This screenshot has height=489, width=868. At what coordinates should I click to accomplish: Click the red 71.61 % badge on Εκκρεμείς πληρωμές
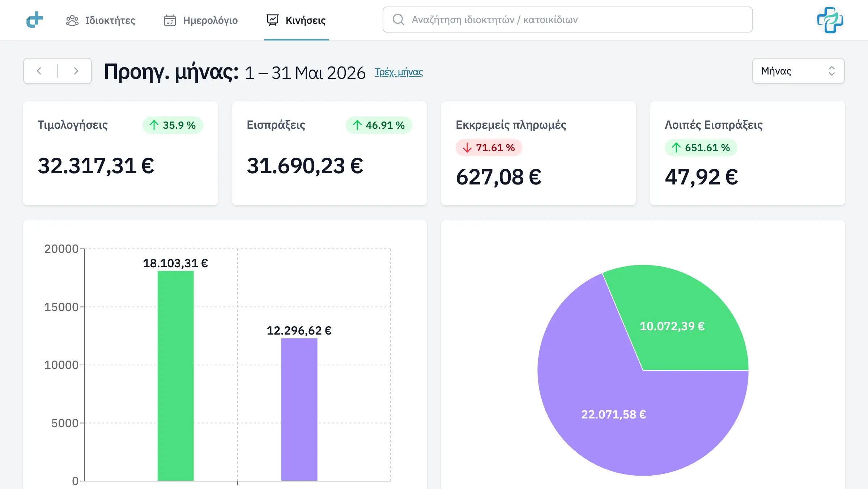[489, 148]
